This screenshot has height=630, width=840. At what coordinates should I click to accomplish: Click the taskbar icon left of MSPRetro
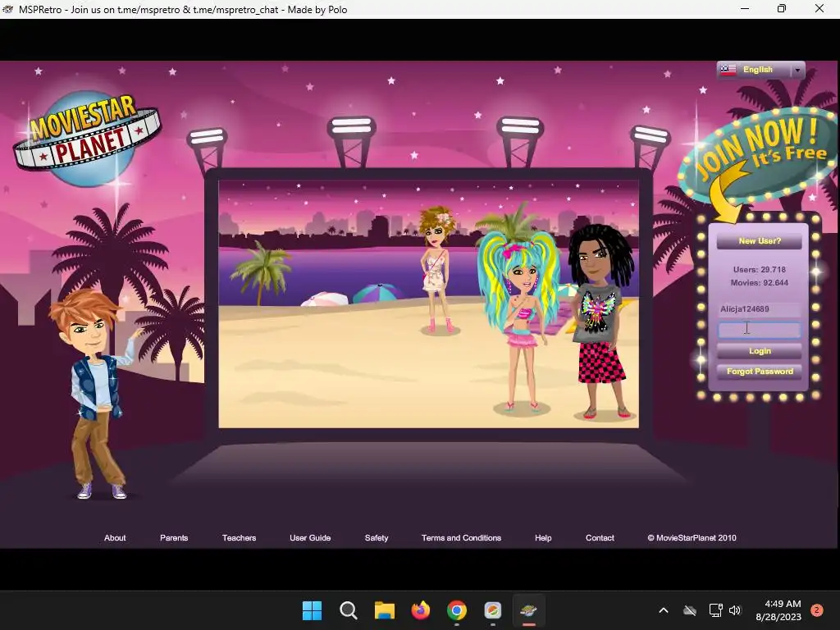point(493,610)
